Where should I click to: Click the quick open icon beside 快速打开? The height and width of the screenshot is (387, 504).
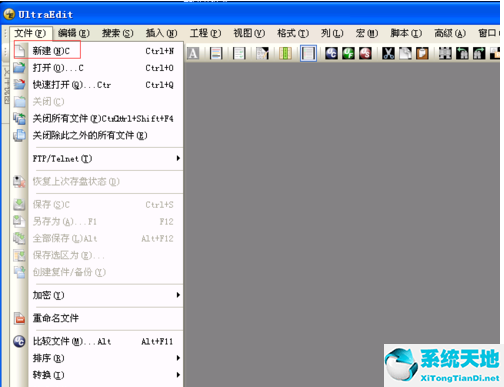point(19,84)
